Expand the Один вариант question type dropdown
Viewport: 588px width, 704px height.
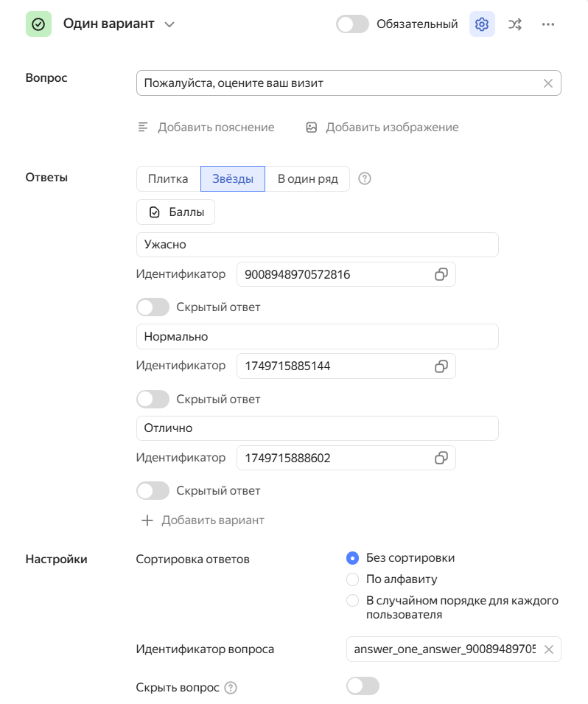click(169, 24)
